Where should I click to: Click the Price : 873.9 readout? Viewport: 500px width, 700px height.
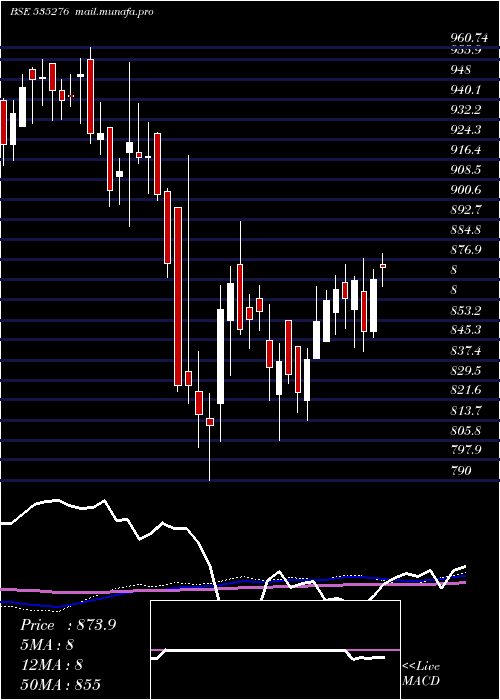68,625
